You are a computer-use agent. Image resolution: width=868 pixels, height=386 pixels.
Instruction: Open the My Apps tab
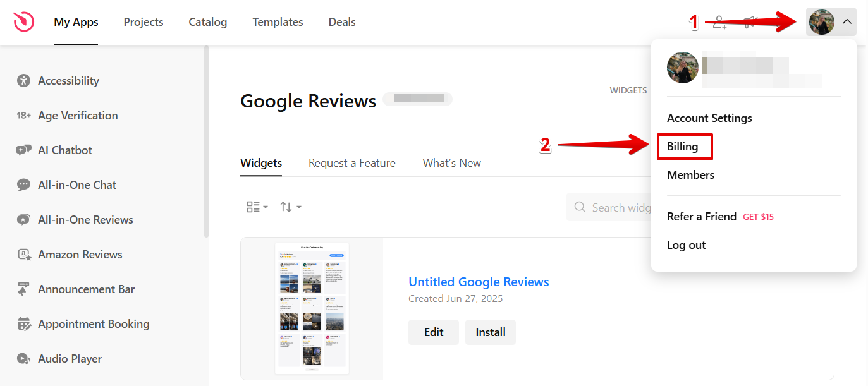click(x=76, y=22)
